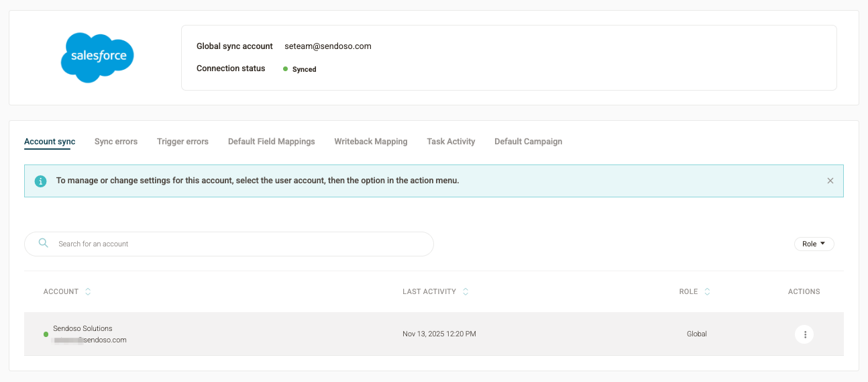Click the Nov 13, 2025 12:20 PM activity cell
Image resolution: width=868 pixels, height=382 pixels.
(439, 334)
